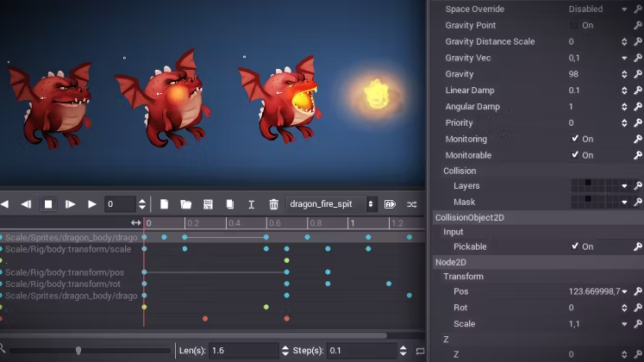Toggle the Gravity Point checkbox

[x=574, y=26]
